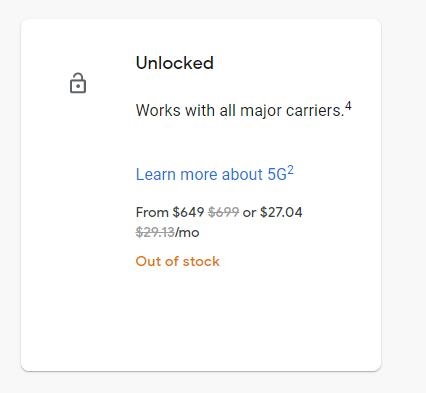Click the $27.04 monthly price
Viewport: 426px width, 393px height.
281,212
